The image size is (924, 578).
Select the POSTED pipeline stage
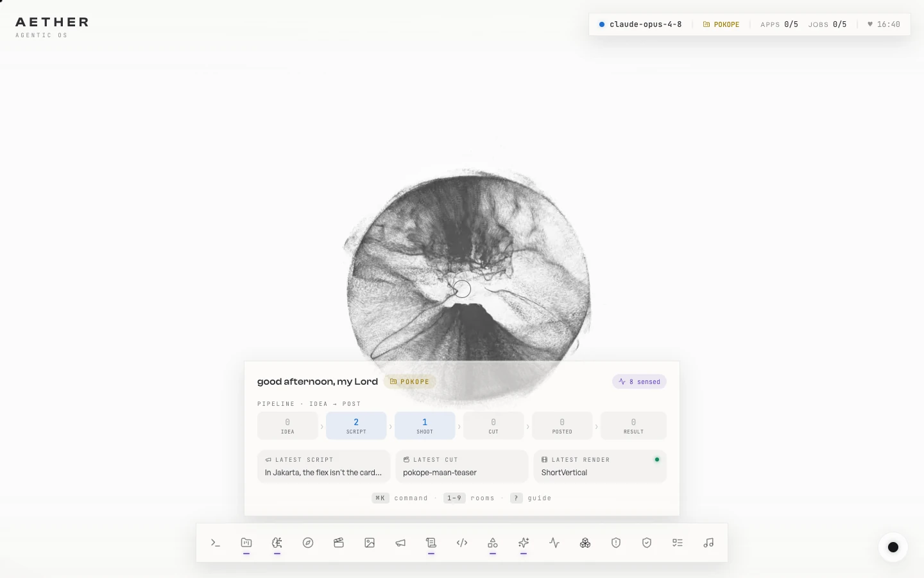pyautogui.click(x=562, y=426)
